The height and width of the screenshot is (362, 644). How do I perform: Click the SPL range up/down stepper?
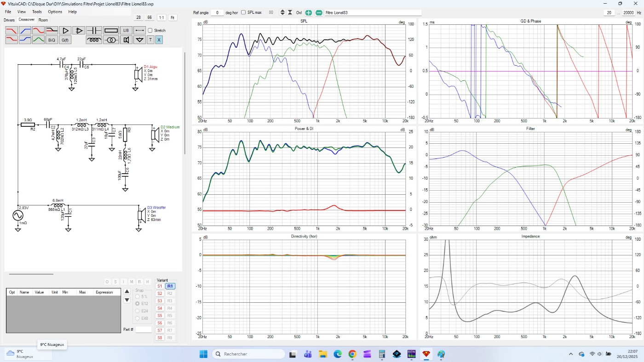[x=282, y=12]
